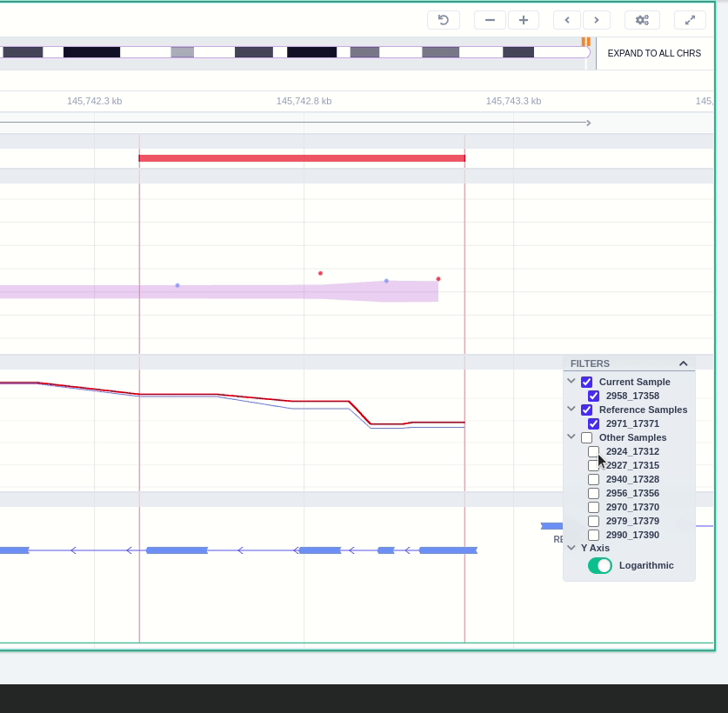Click the fullscreen expand icon
This screenshot has height=713, width=728.
click(x=690, y=20)
